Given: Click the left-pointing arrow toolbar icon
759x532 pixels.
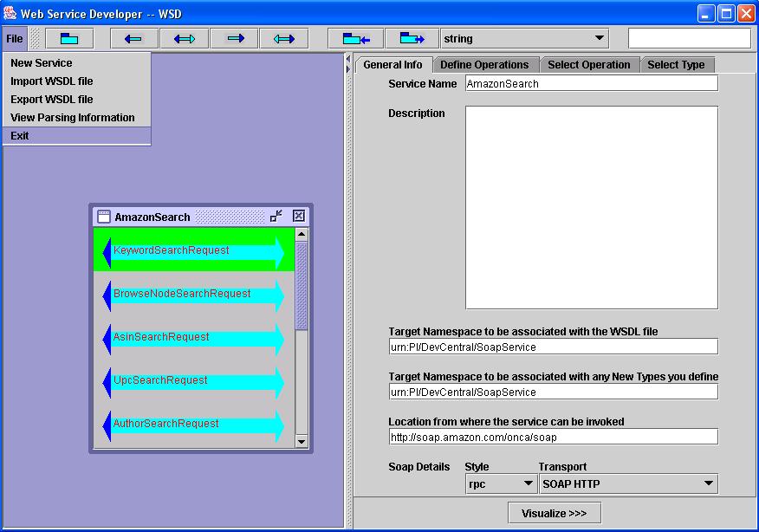Looking at the screenshot, I should coord(134,39).
